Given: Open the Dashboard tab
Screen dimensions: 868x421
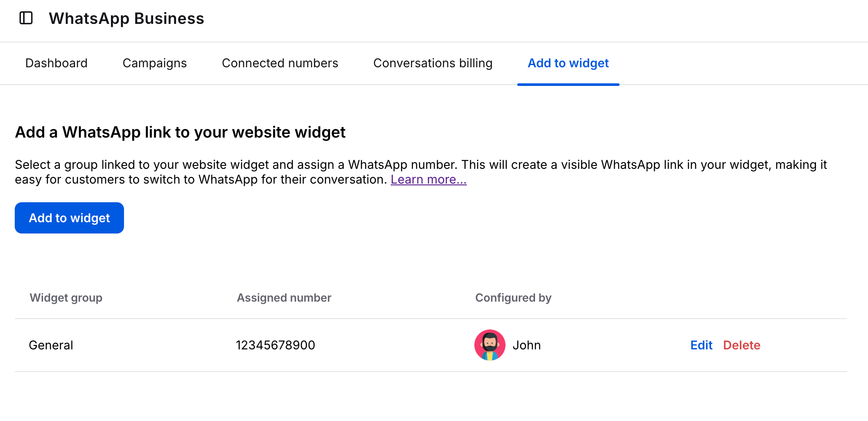Looking at the screenshot, I should 56,63.
